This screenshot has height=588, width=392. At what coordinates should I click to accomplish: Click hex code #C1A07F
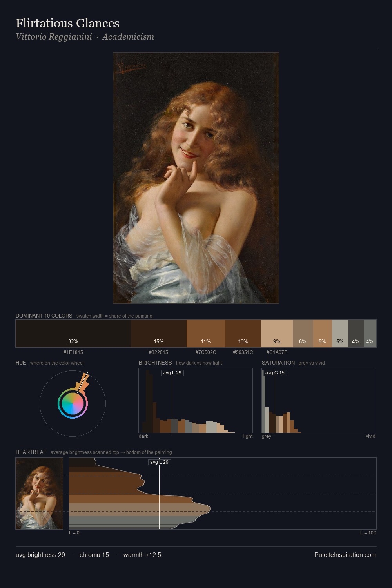[x=277, y=352]
